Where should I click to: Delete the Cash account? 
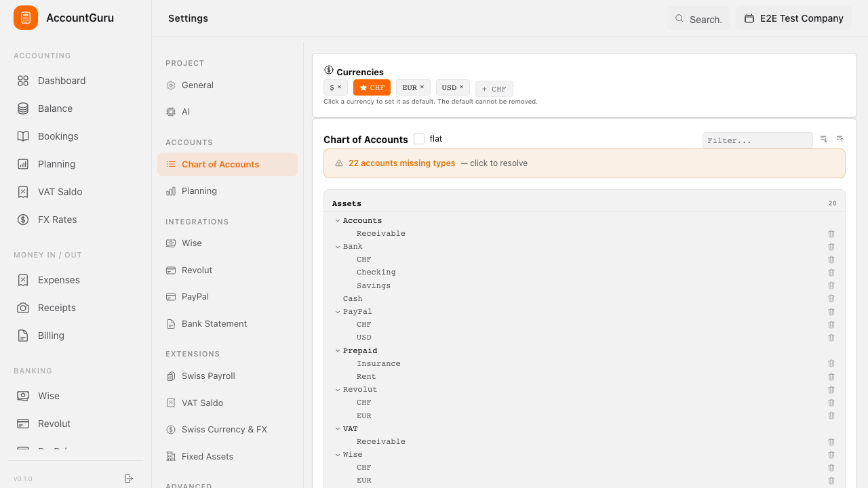[831, 299]
